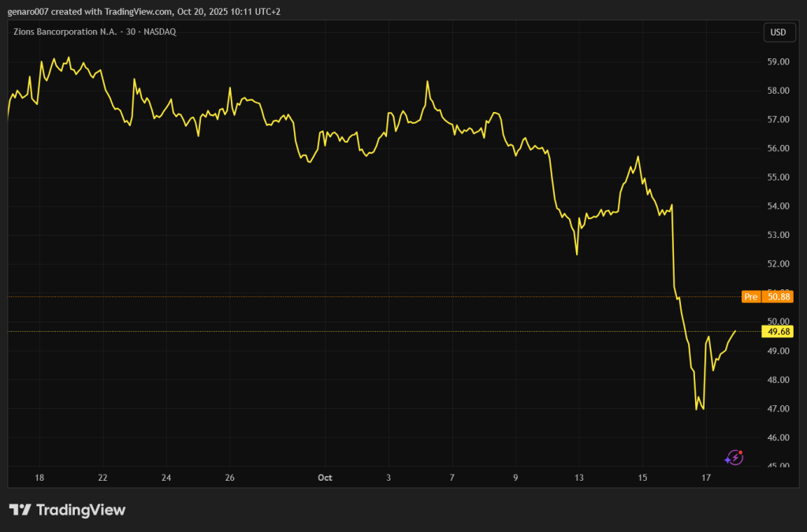Select the 54.00 price scale value
Screen dimensions: 807x532
click(x=778, y=206)
